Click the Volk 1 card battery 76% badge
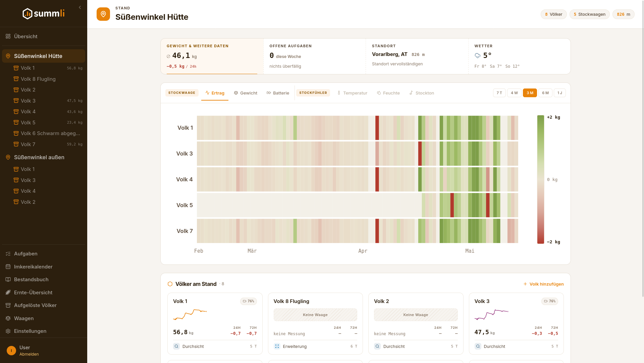This screenshot has height=363, width=644. point(249,301)
